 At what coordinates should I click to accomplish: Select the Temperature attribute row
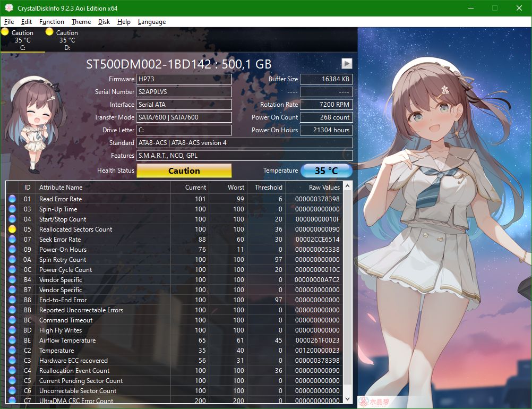coord(174,350)
